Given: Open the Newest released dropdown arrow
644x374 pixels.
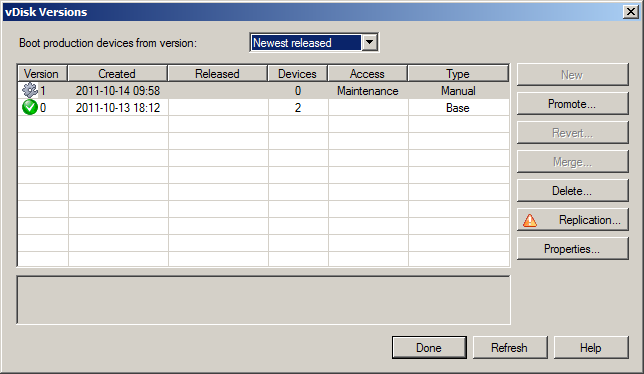Looking at the screenshot, I should point(370,42).
